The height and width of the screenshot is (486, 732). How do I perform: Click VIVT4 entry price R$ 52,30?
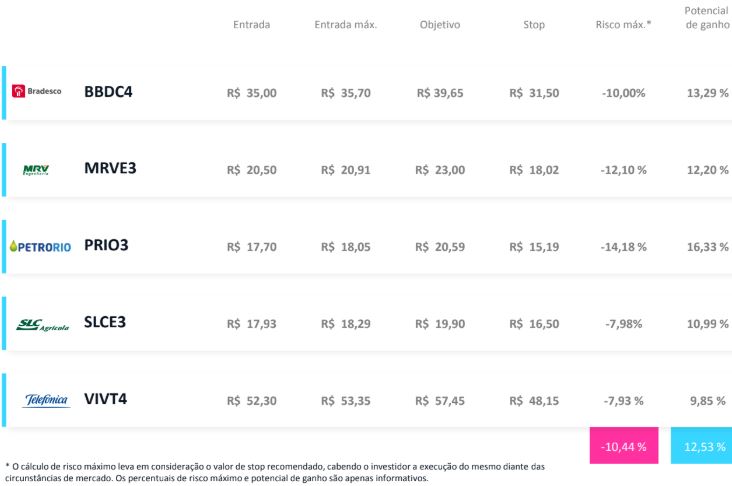pos(252,401)
